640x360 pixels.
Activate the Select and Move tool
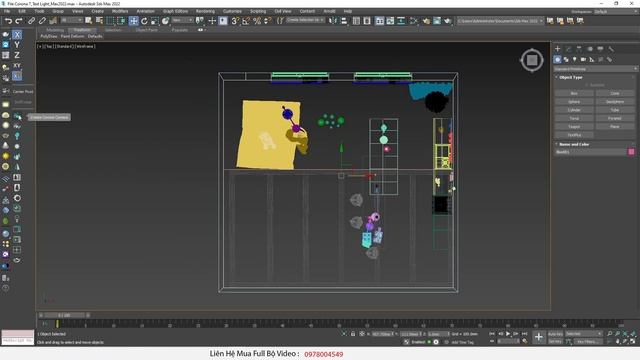click(133, 20)
